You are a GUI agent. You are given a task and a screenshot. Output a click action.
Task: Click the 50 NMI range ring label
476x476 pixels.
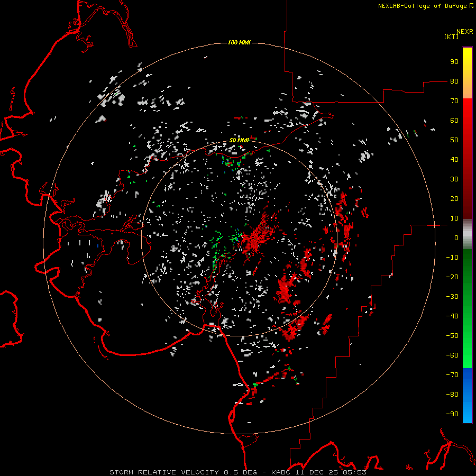[x=239, y=140]
